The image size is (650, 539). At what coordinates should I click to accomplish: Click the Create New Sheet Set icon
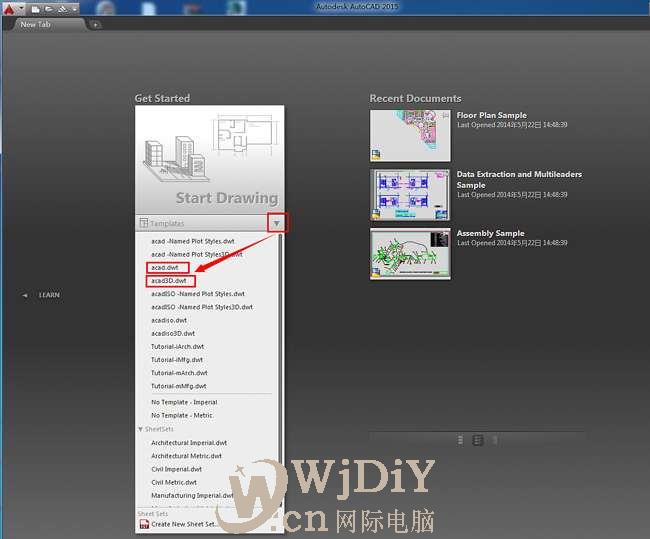click(x=143, y=524)
